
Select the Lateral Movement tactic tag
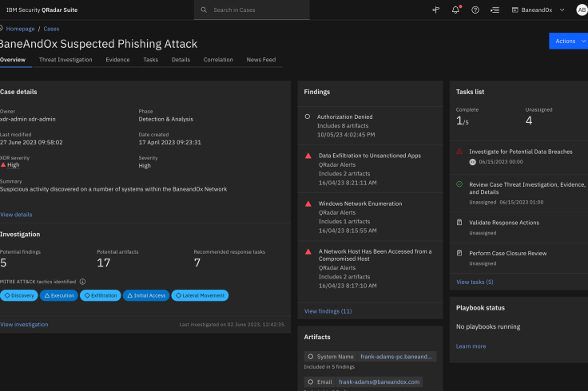click(x=200, y=295)
